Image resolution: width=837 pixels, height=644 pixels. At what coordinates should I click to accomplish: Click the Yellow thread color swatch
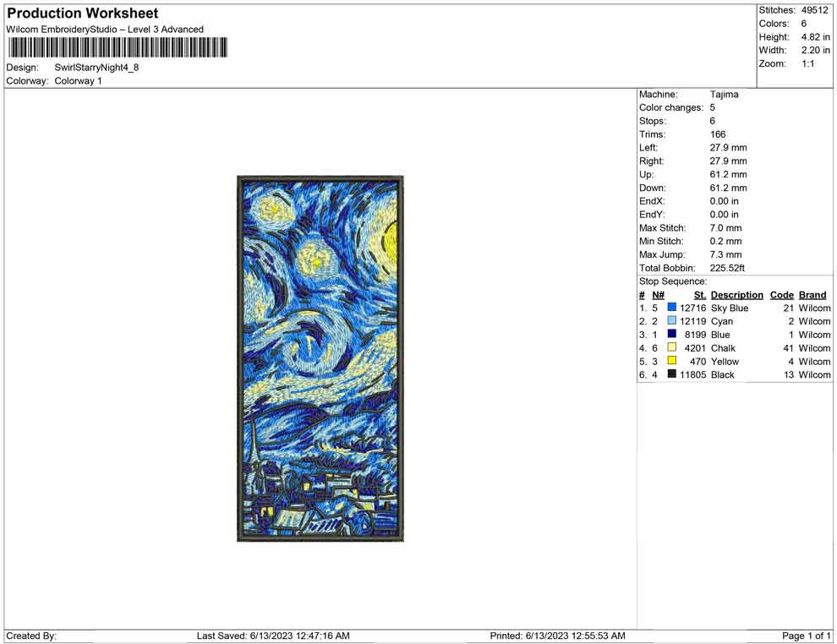point(672,361)
